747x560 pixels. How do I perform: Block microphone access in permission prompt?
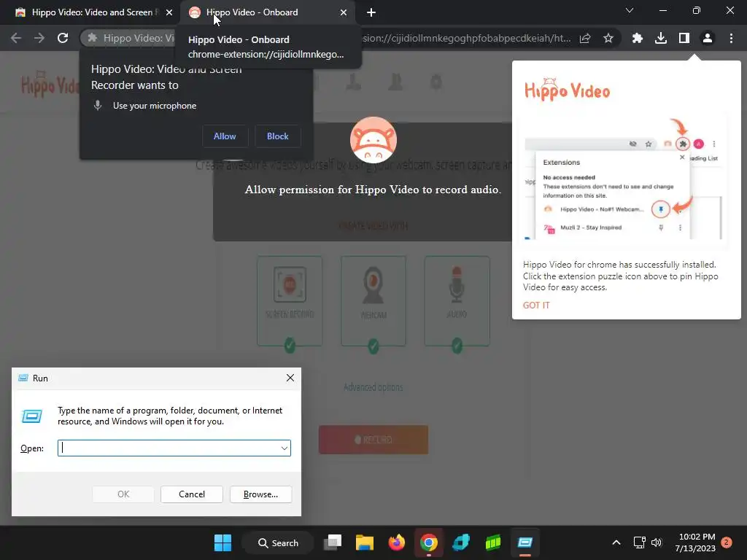click(277, 136)
